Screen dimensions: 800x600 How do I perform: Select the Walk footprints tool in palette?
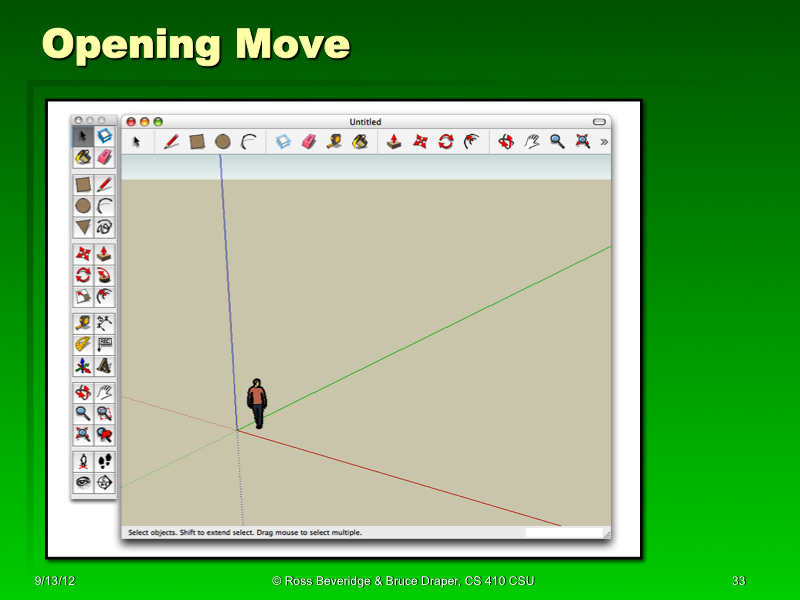[x=106, y=459]
